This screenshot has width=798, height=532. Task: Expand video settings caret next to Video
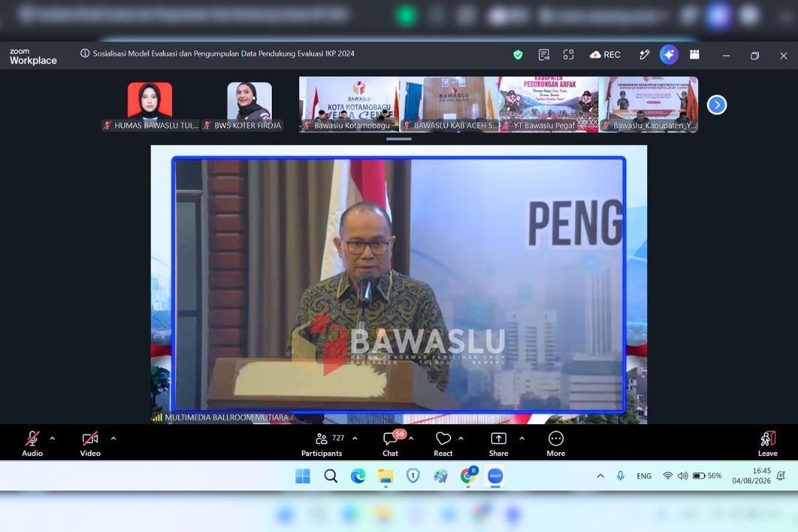click(x=114, y=438)
